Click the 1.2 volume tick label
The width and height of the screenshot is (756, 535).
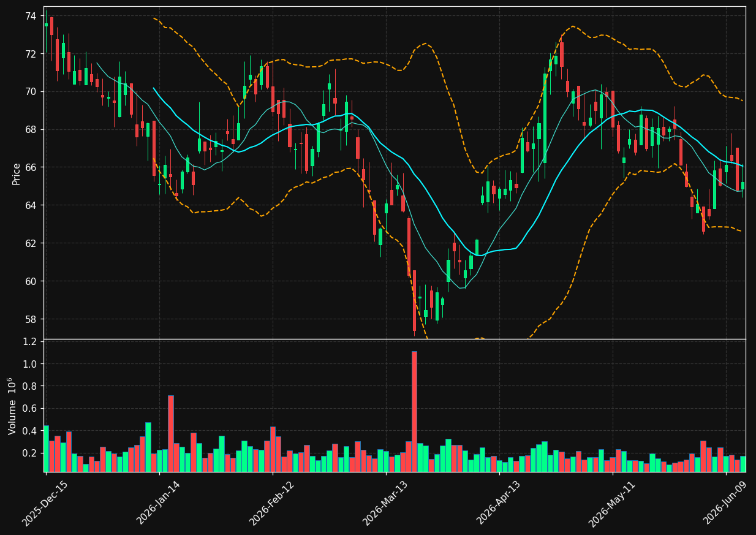click(29, 342)
